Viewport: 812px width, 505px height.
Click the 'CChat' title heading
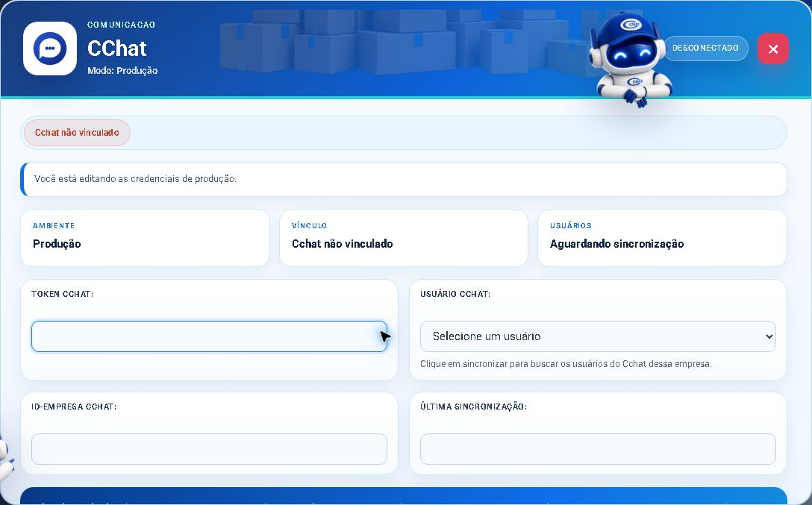pos(117,48)
